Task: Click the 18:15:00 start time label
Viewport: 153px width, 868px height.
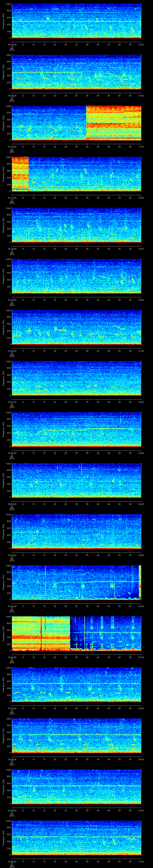Action: (x=12, y=96)
